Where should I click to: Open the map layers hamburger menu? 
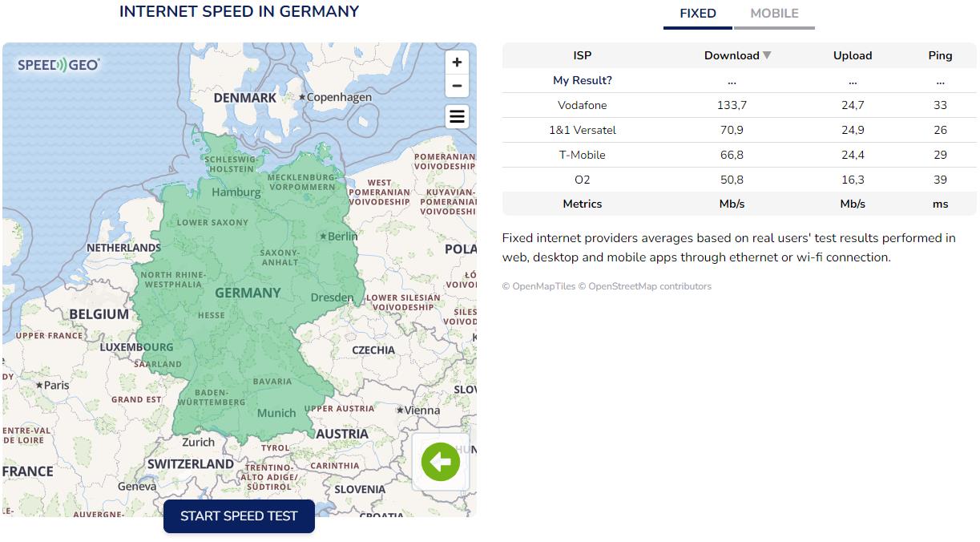(x=457, y=116)
